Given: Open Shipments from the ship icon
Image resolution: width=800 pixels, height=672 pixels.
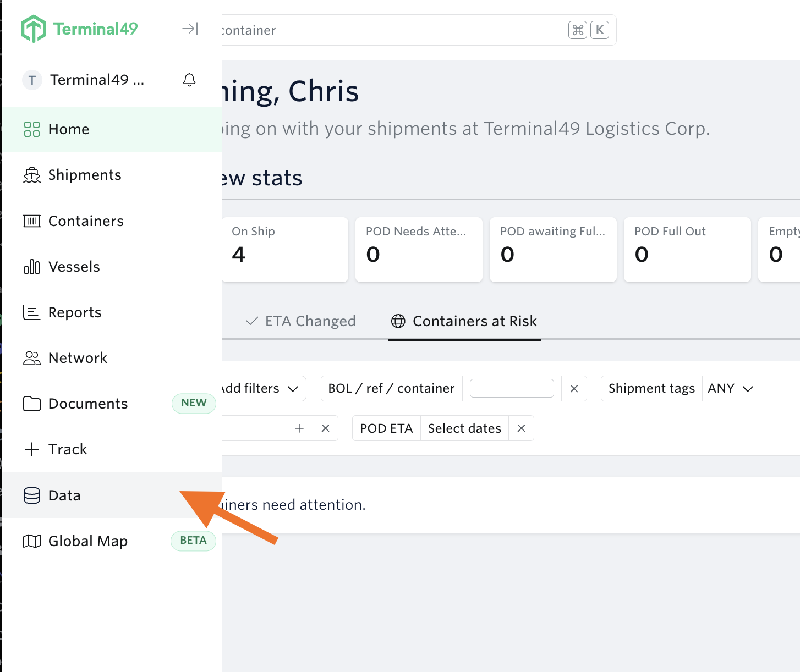Looking at the screenshot, I should pos(32,175).
